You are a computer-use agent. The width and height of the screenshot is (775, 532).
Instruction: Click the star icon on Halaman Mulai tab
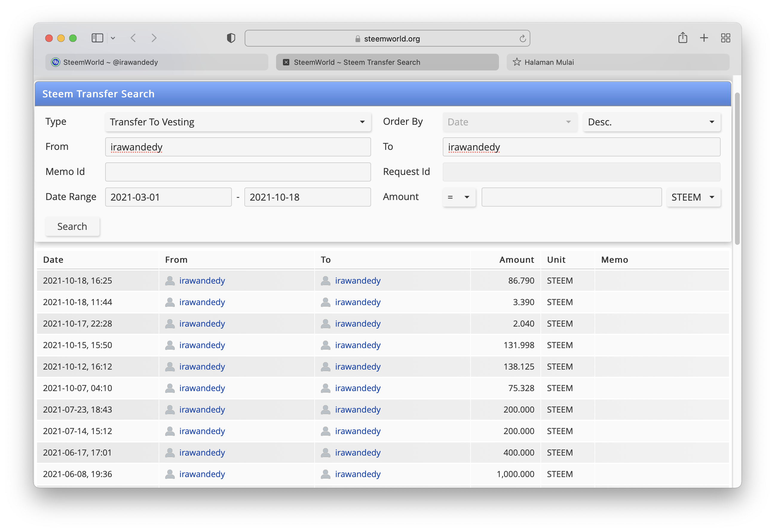[517, 62]
